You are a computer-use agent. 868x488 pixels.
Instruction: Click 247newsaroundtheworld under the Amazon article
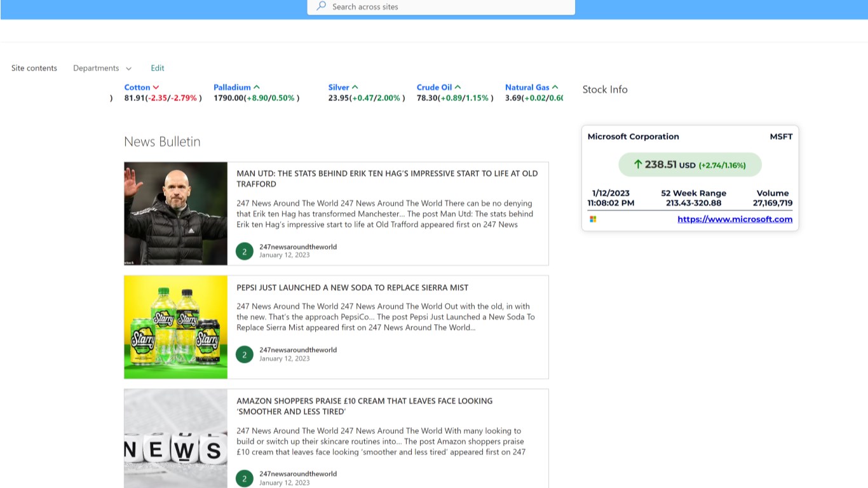(x=298, y=473)
